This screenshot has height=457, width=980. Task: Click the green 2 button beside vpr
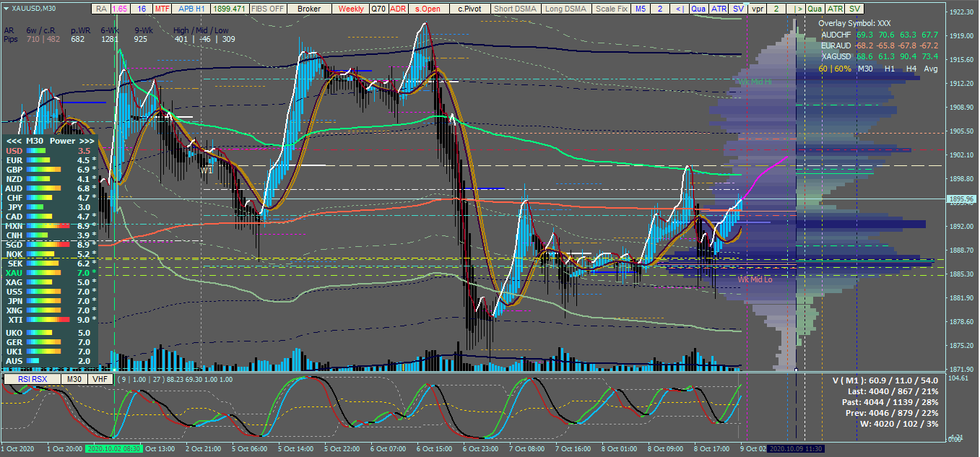coord(776,9)
